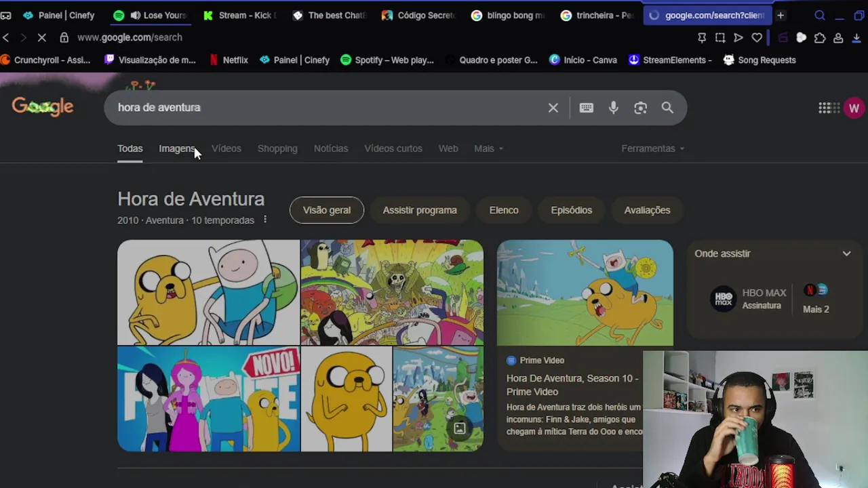Open Finn and Jake hugging thumbnail
This screenshot has height=488, width=868.
208,292
